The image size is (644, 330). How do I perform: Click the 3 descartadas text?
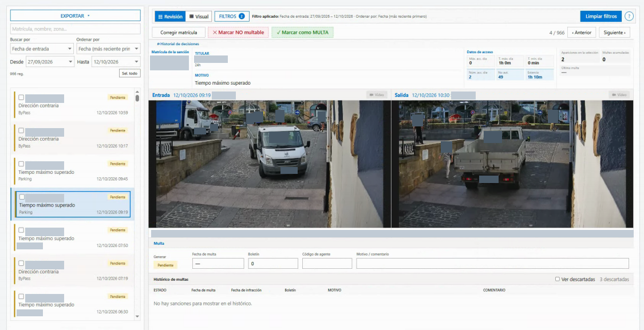point(614,279)
